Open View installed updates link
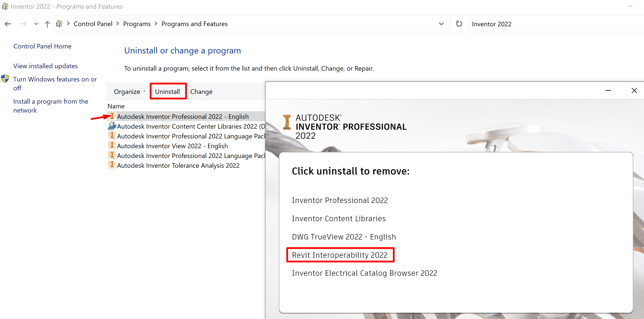The width and height of the screenshot is (644, 319). [x=45, y=66]
